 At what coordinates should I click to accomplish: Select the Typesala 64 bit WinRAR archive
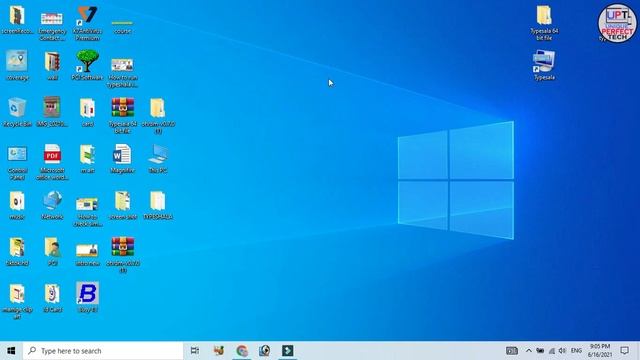coord(123,116)
